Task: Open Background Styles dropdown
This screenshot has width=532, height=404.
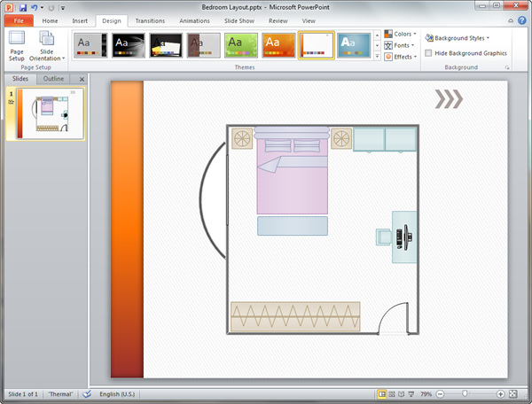Action: (459, 38)
